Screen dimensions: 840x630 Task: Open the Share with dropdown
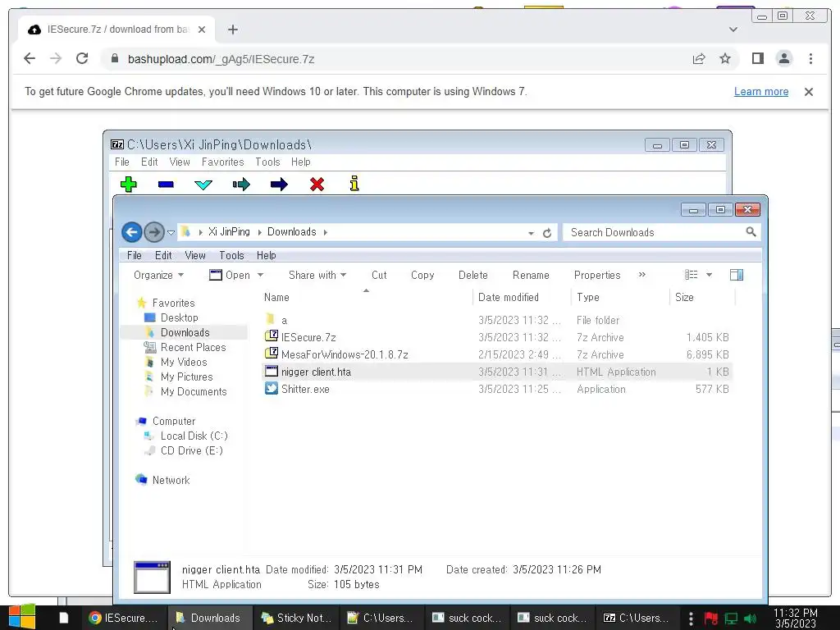317,275
